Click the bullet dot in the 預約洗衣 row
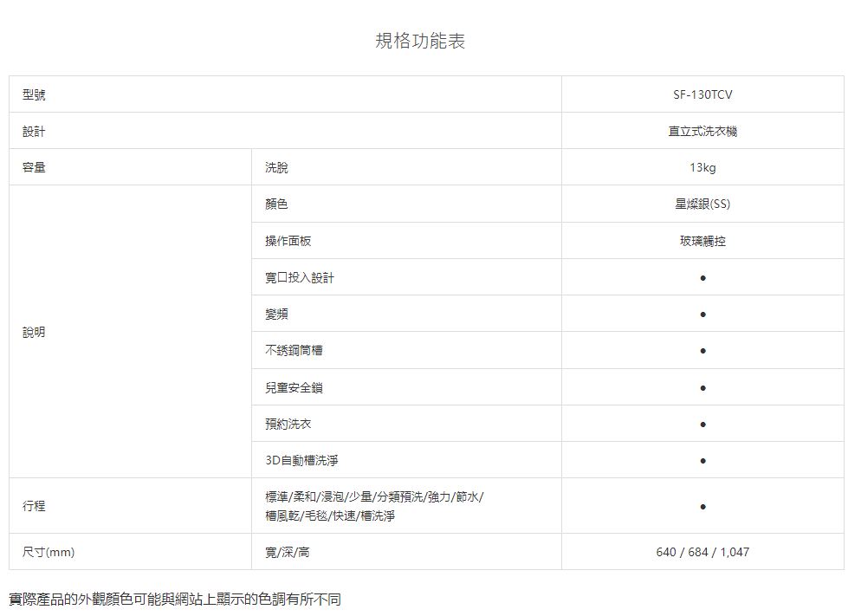This screenshot has width=861, height=616. tap(702, 425)
